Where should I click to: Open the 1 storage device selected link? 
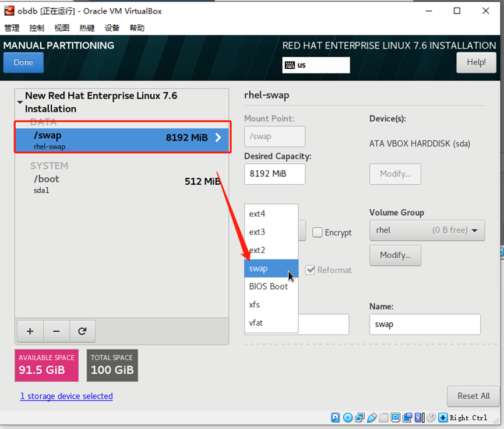[66, 396]
